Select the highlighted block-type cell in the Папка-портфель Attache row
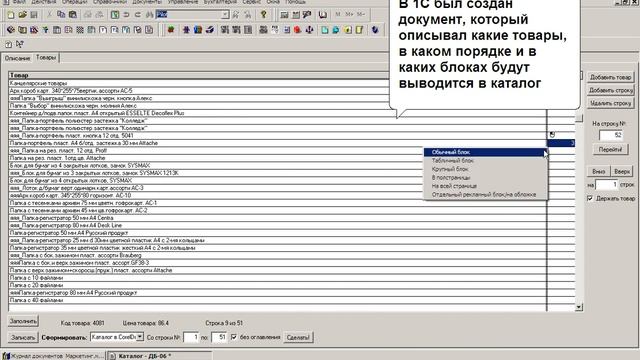Screen dimensions: 640x360 pyautogui.click(x=561, y=143)
